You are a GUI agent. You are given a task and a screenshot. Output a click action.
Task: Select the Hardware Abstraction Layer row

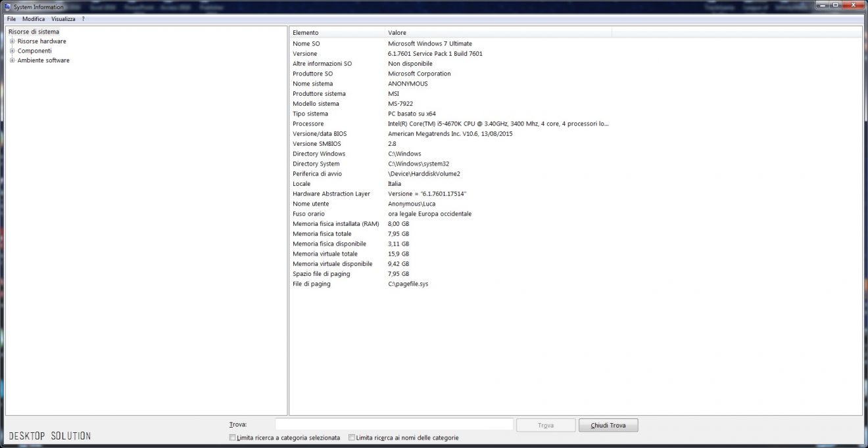tap(450, 194)
